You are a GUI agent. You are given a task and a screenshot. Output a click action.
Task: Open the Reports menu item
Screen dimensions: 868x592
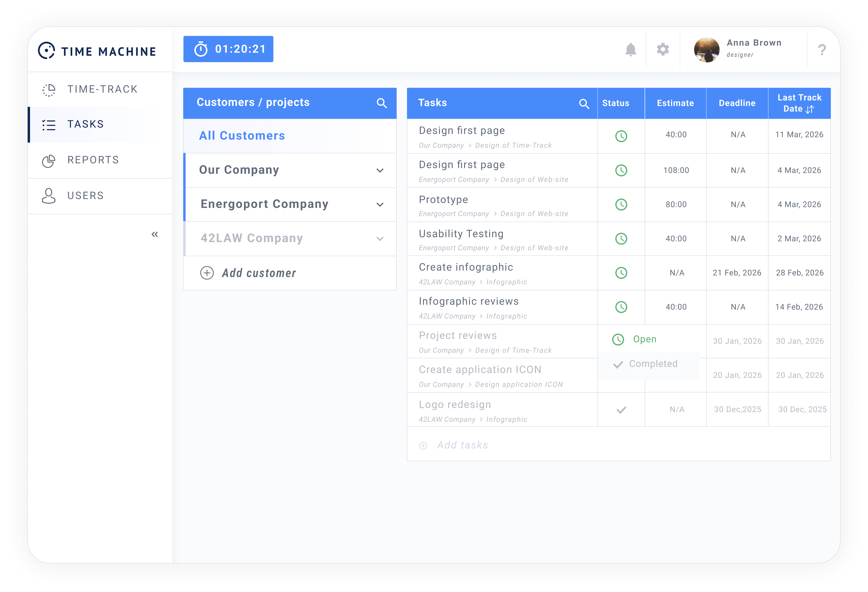[x=93, y=160]
